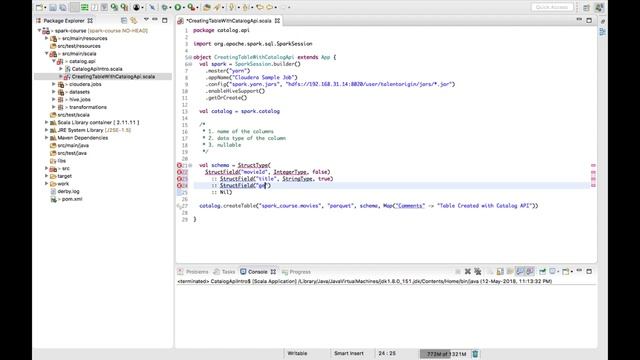Expand the datasets package

tap(53, 92)
